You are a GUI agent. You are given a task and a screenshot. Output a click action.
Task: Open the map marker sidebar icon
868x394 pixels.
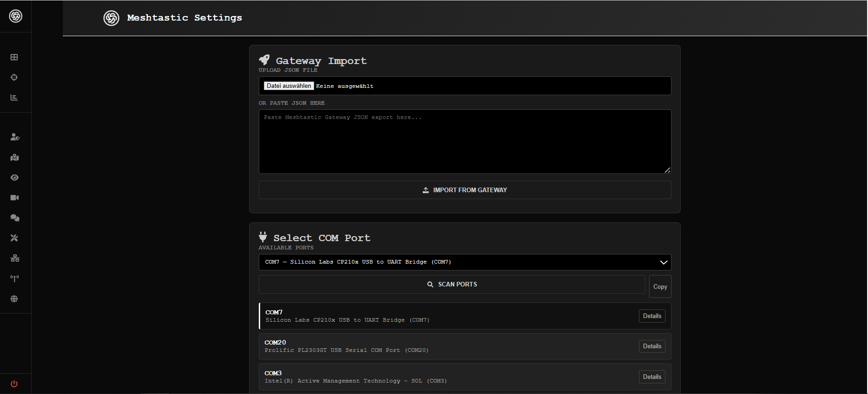[x=15, y=157]
